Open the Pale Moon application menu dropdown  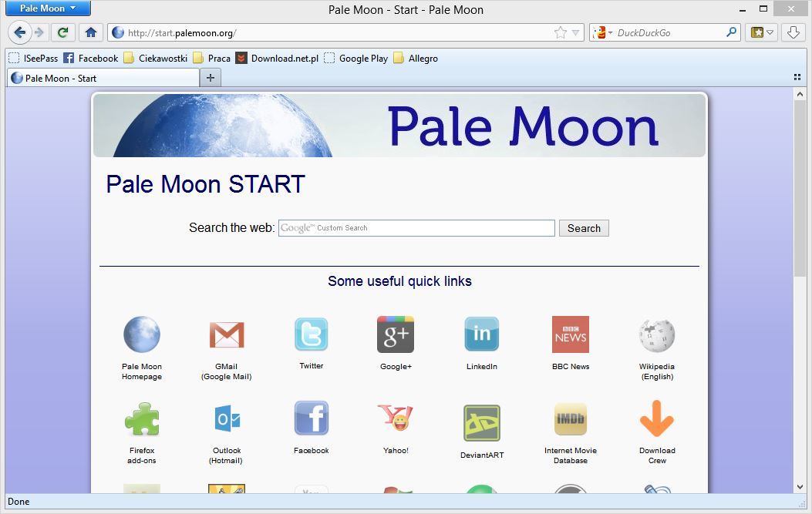click(48, 8)
